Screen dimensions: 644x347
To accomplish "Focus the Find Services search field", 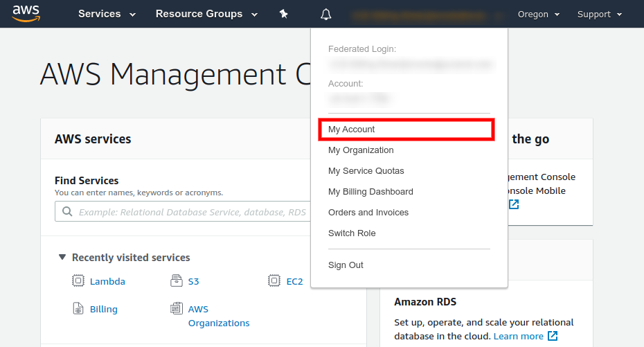I will click(183, 211).
